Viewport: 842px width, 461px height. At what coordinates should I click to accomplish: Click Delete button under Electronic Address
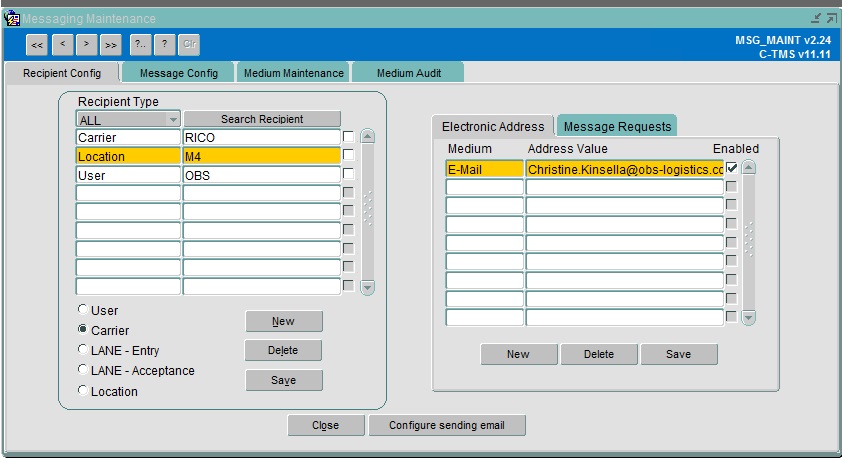coord(599,355)
